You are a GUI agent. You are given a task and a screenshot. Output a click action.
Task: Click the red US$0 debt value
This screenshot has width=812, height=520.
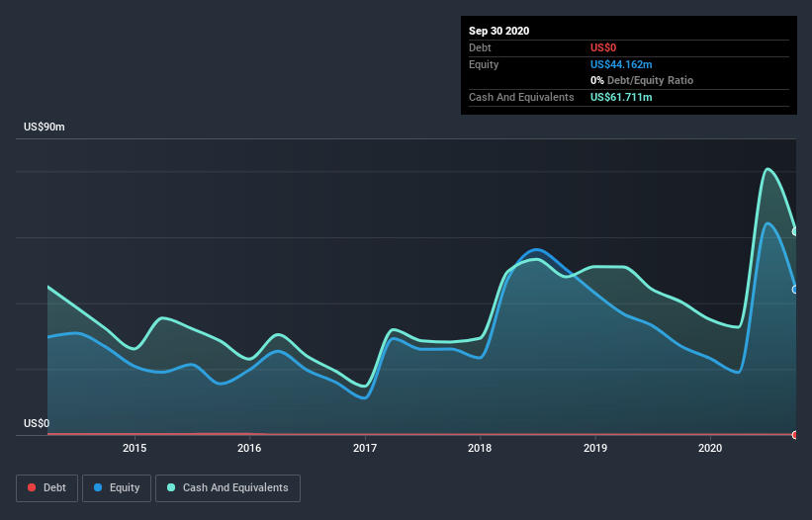[x=603, y=47]
